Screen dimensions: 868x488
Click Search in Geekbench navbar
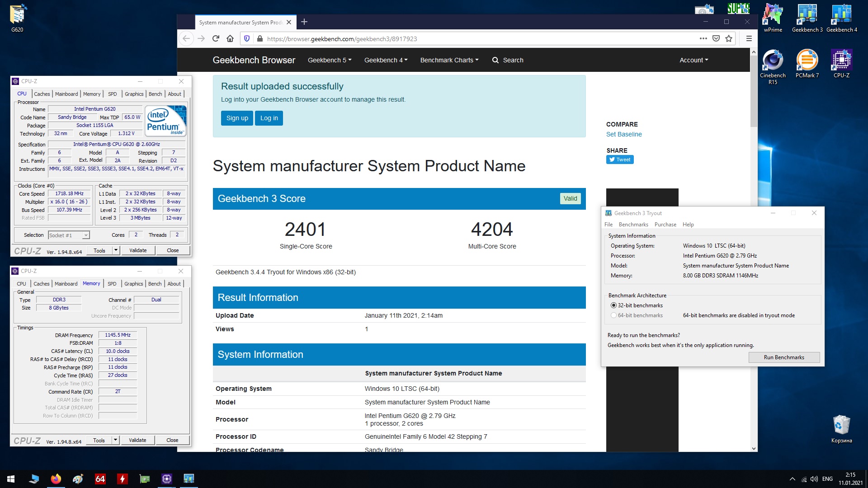[508, 60]
